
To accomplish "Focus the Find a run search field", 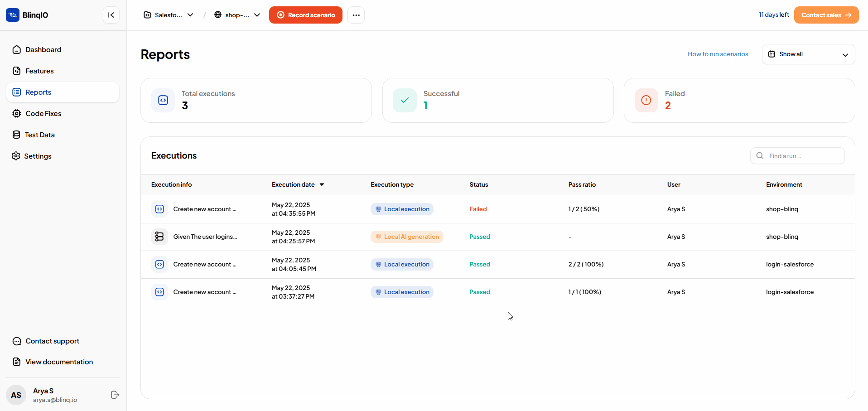I will pyautogui.click(x=797, y=156).
